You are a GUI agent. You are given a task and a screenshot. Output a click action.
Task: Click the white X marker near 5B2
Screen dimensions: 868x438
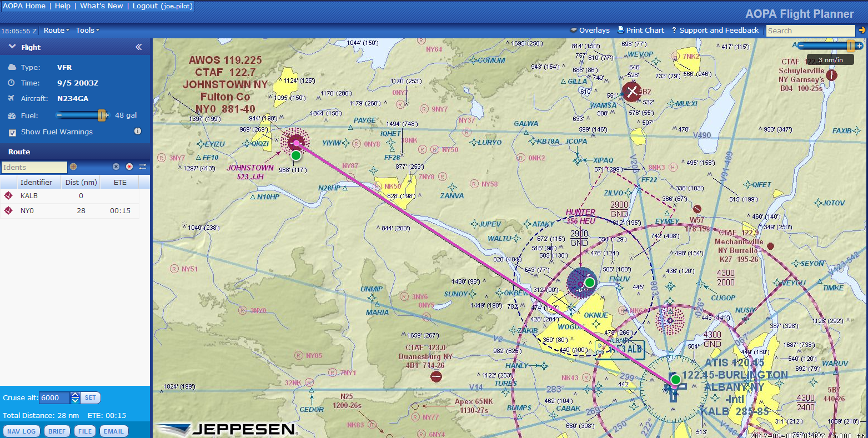[631, 92]
